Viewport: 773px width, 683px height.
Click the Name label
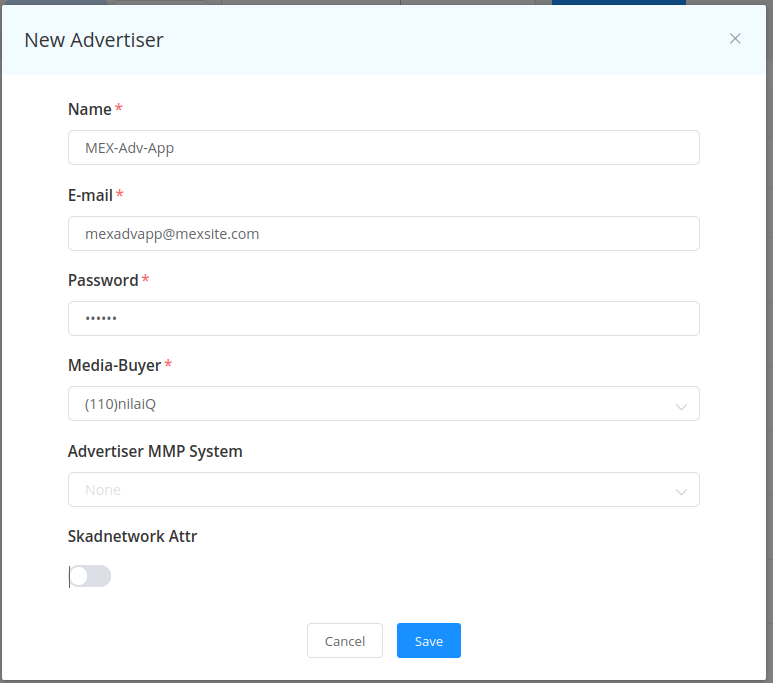(x=90, y=109)
